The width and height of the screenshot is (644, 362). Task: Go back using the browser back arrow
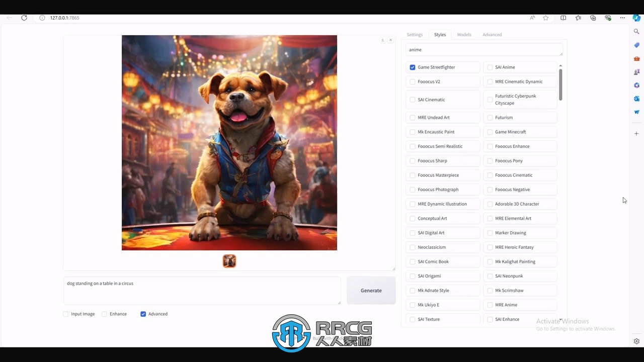point(9,18)
